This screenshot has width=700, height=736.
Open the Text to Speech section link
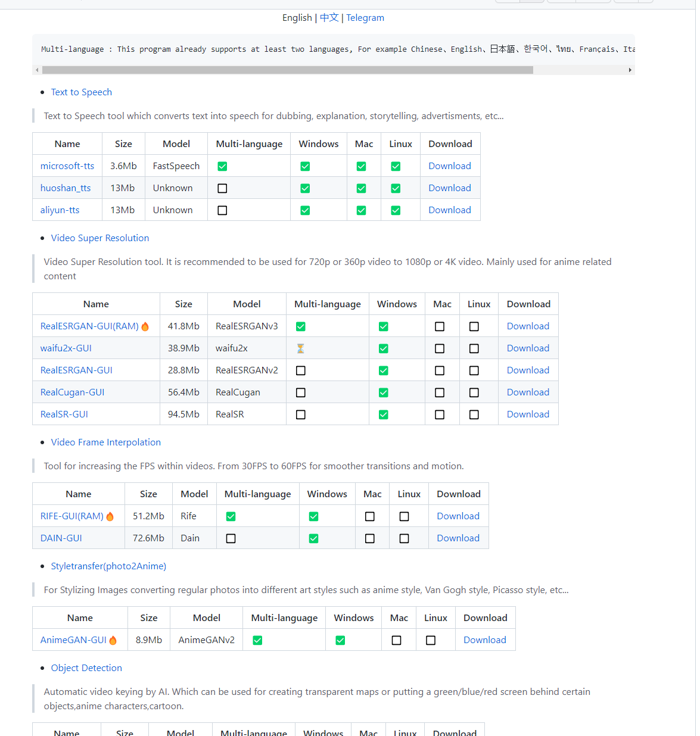tap(81, 92)
